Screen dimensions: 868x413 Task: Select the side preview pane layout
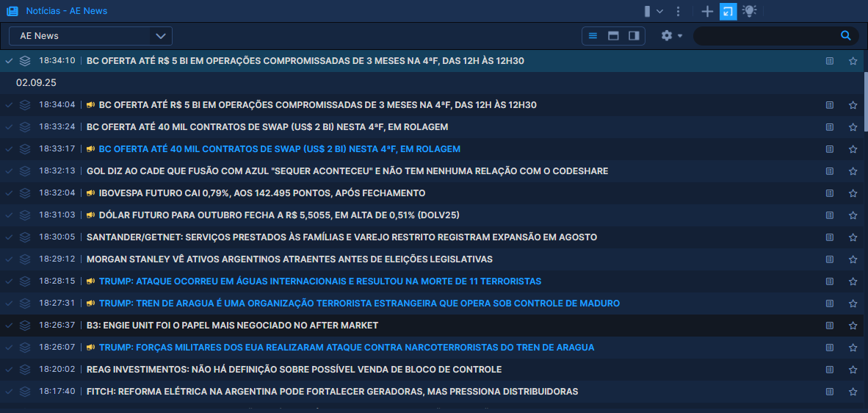point(634,36)
